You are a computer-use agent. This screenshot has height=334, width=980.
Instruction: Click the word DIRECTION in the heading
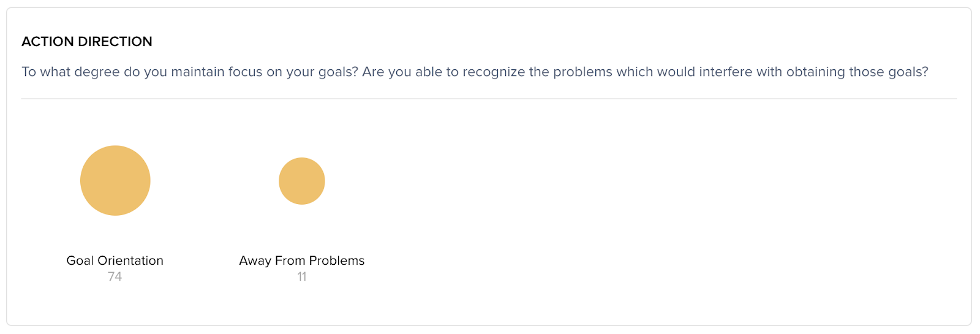click(115, 42)
